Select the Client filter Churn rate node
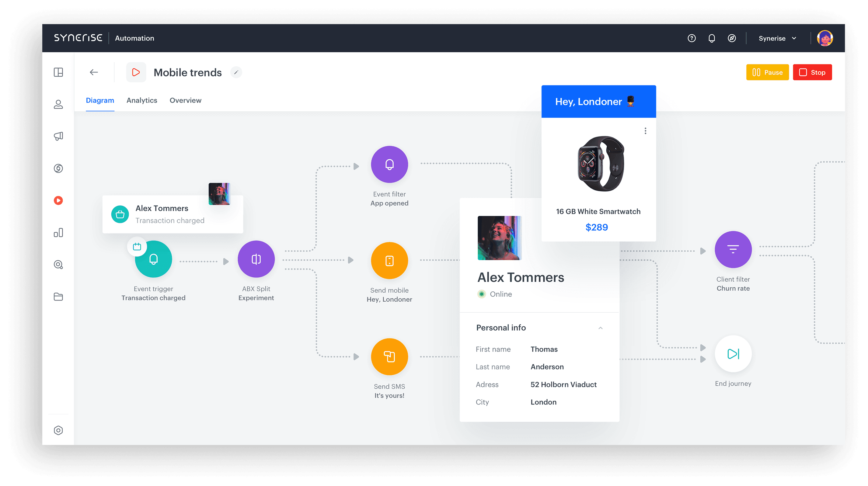The width and height of the screenshot is (868, 486). point(733,250)
